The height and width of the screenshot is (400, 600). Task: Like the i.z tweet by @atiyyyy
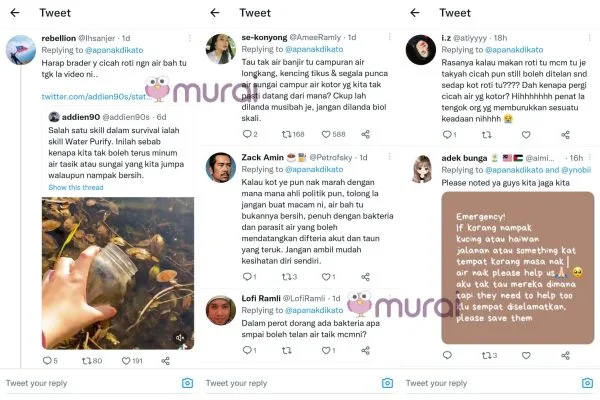click(x=526, y=135)
